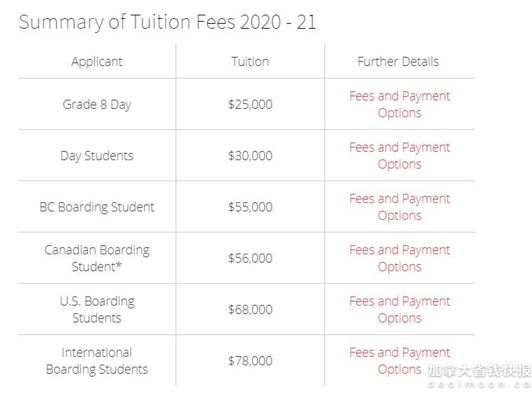Open Fees and Payment Options for U.S. Boarding Students
This screenshot has height=397, width=532.
(399, 309)
